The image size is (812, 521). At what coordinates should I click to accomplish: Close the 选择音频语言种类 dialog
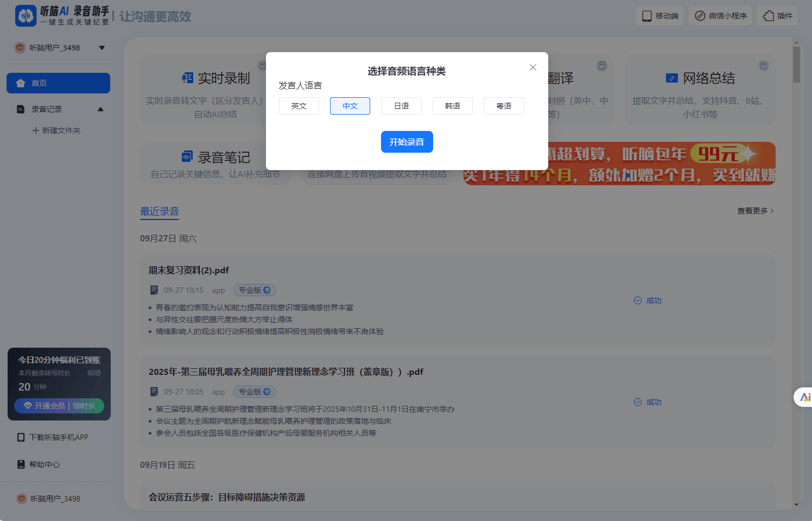point(533,67)
